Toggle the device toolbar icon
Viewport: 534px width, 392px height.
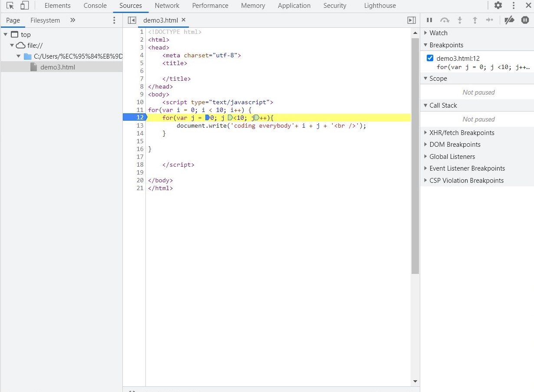pyautogui.click(x=25, y=6)
